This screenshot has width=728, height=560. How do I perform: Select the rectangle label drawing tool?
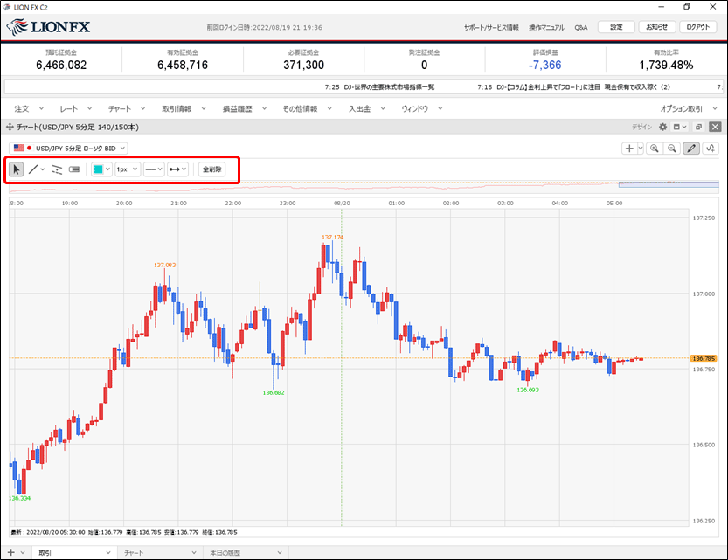(x=74, y=169)
